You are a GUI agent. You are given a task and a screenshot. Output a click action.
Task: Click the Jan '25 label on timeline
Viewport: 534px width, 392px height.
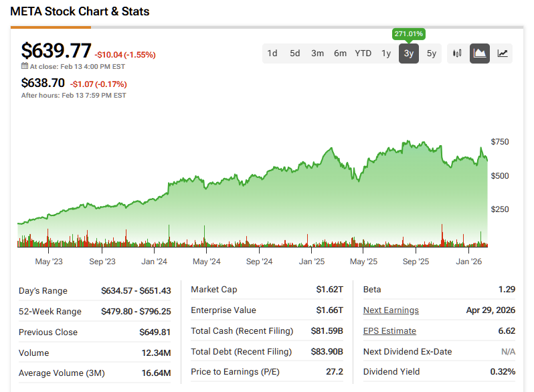coord(312,262)
